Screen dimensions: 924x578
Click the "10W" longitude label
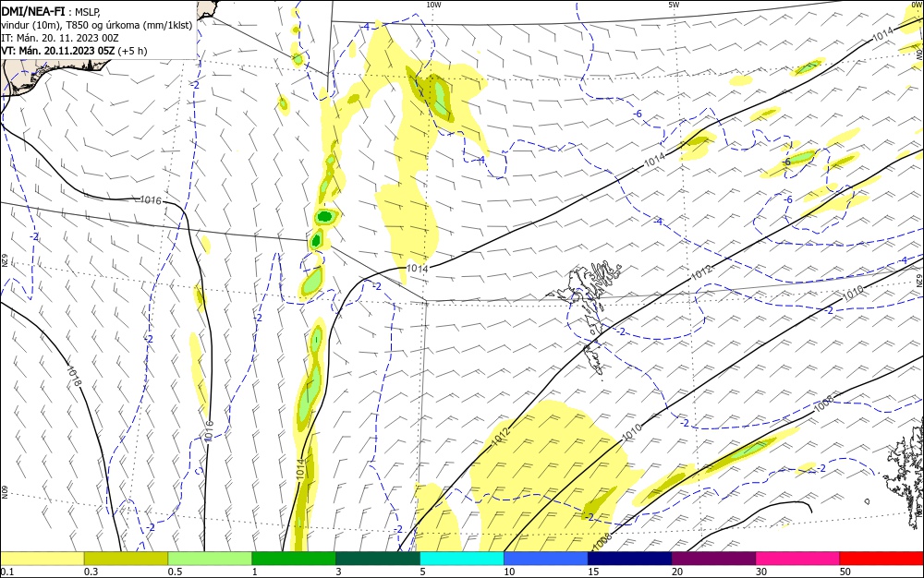tap(433, 5)
